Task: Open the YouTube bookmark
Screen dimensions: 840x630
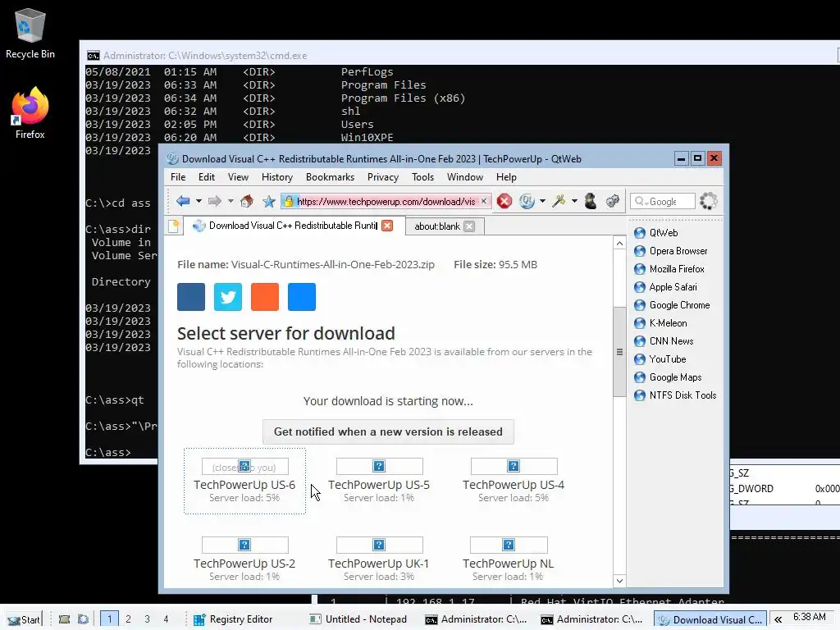Action: click(x=660, y=359)
